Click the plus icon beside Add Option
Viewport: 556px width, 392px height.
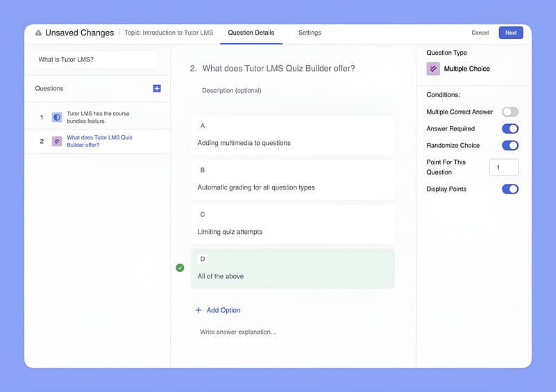click(199, 310)
